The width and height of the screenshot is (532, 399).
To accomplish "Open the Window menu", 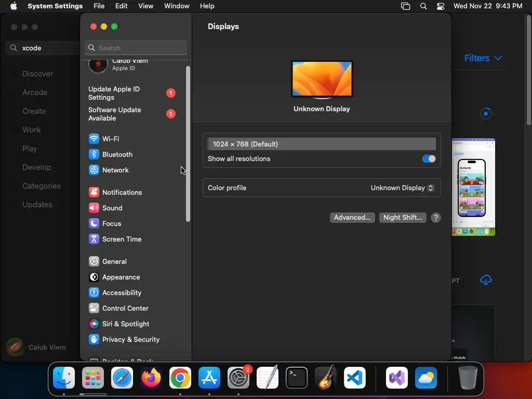I will coord(177,6).
